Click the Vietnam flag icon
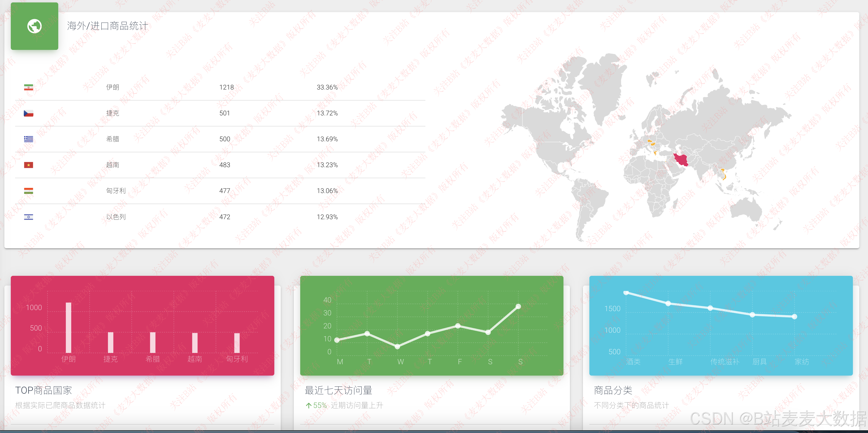This screenshot has width=868, height=433. click(x=29, y=165)
